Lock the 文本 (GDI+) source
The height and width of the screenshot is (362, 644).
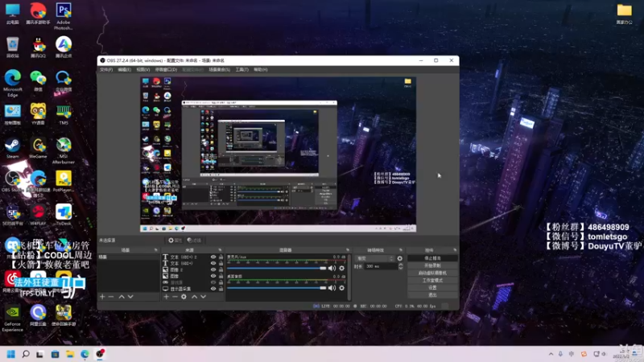point(221,263)
